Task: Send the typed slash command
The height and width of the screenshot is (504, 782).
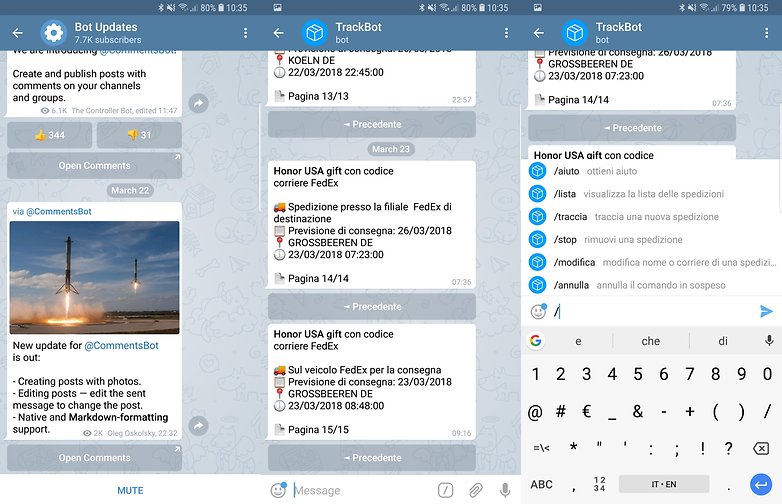Action: click(766, 312)
